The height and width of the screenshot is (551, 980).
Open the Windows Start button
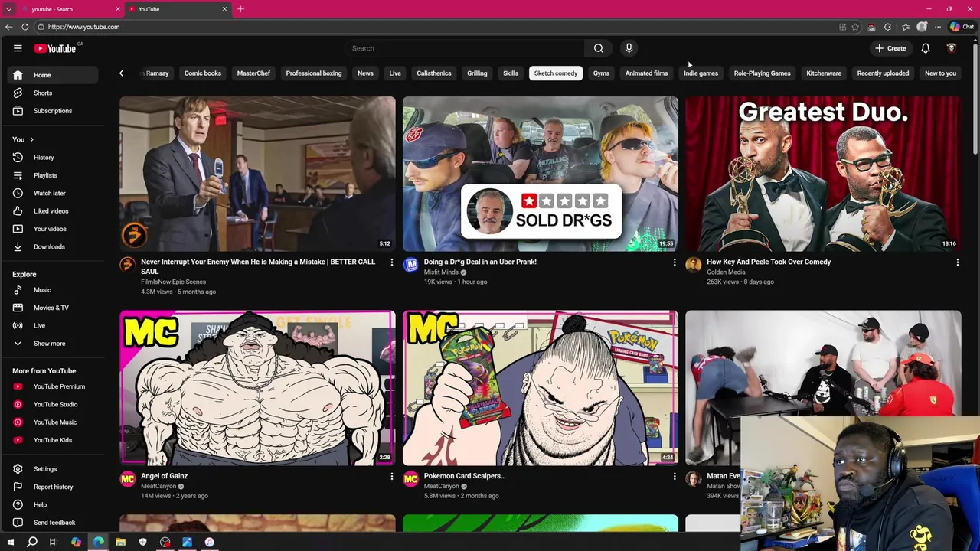tap(11, 542)
